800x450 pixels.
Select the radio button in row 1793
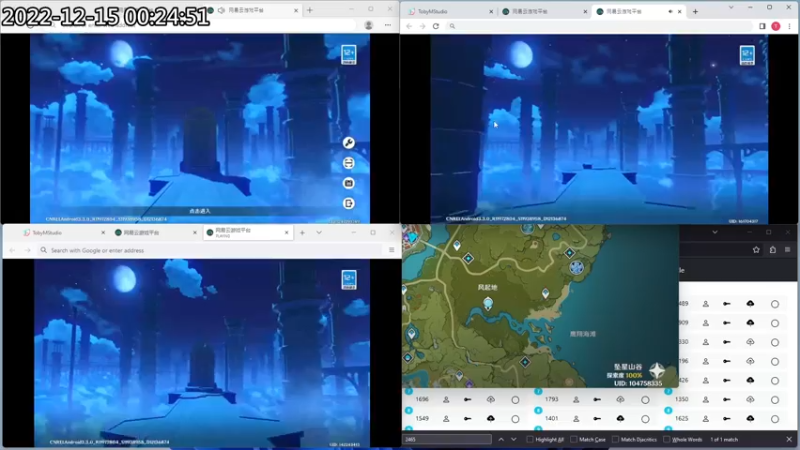pyautogui.click(x=645, y=400)
